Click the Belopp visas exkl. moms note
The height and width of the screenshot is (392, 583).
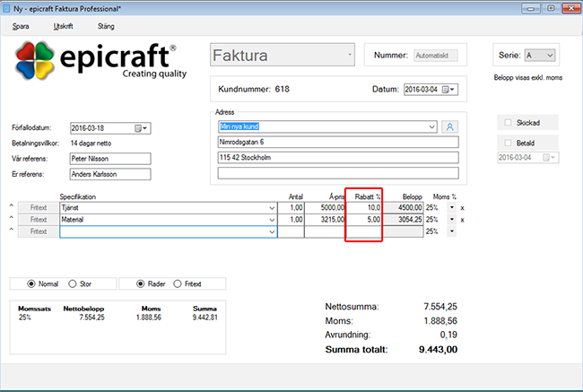528,78
